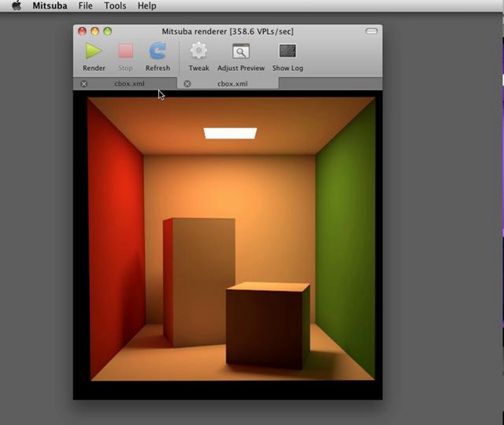Image resolution: width=504 pixels, height=425 pixels.
Task: Minimize the Mitsuba renderer window
Action: (95, 31)
